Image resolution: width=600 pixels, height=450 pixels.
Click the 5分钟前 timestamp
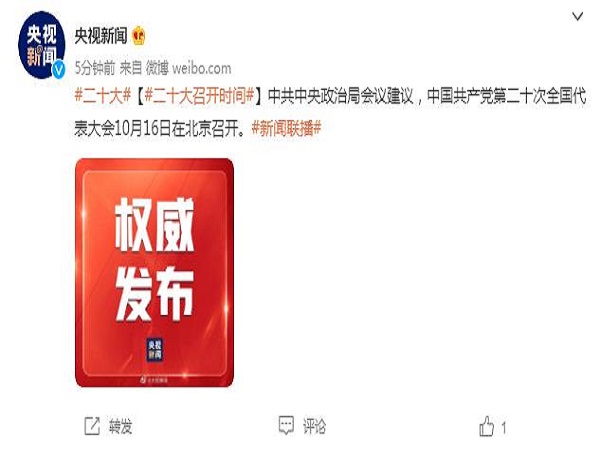[x=95, y=68]
